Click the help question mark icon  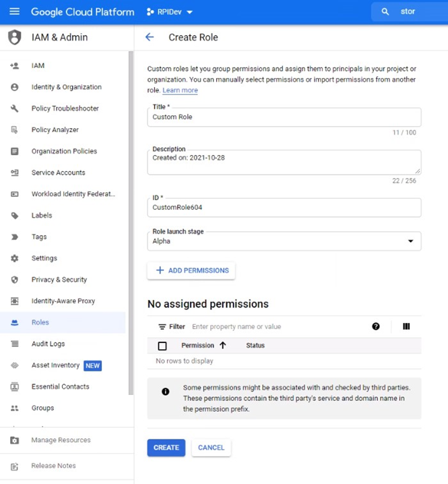pos(376,326)
